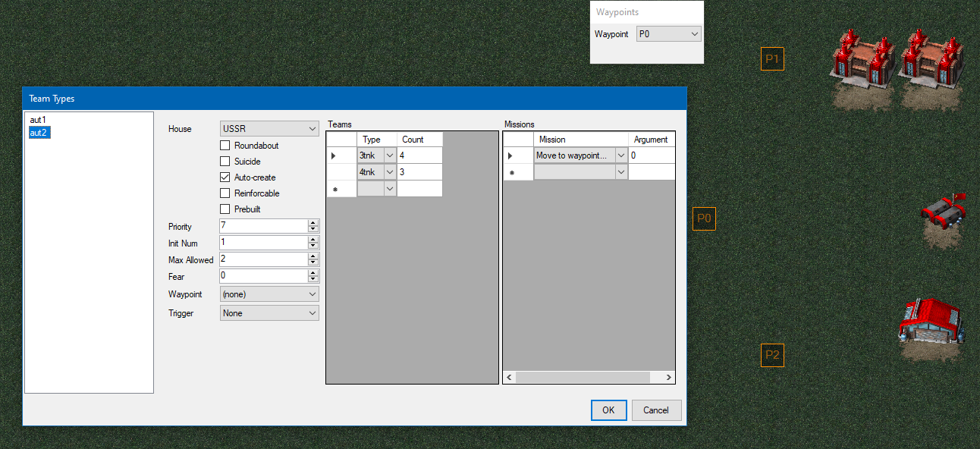Click the Max Allowed spinner arrows
This screenshot has width=980, height=449.
click(x=313, y=259)
